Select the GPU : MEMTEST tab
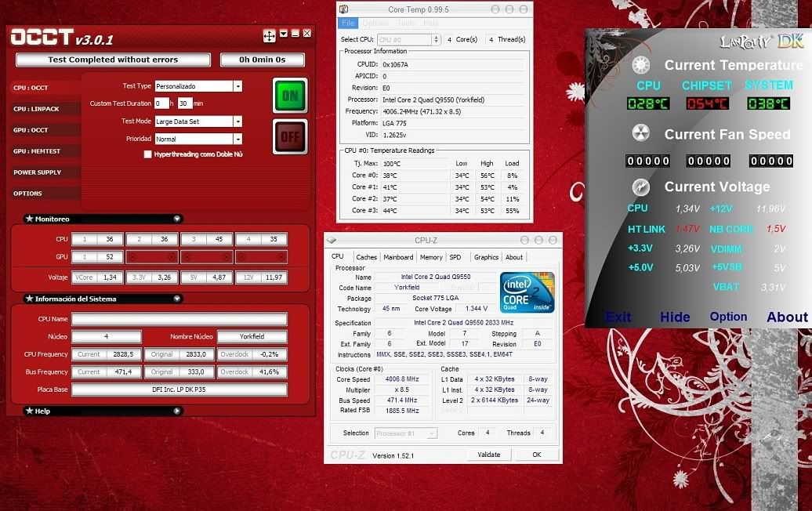The image size is (812, 511). tap(45, 151)
